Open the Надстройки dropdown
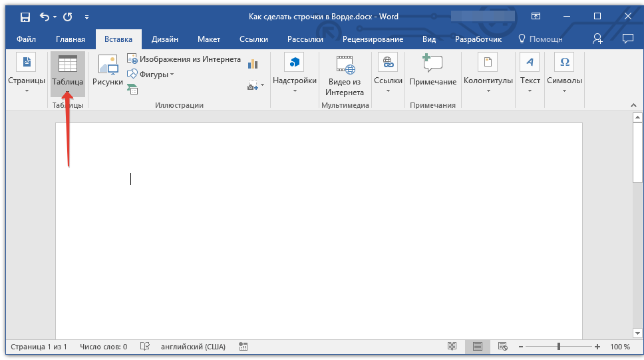Screen dimensions: 644x360 click(x=295, y=73)
